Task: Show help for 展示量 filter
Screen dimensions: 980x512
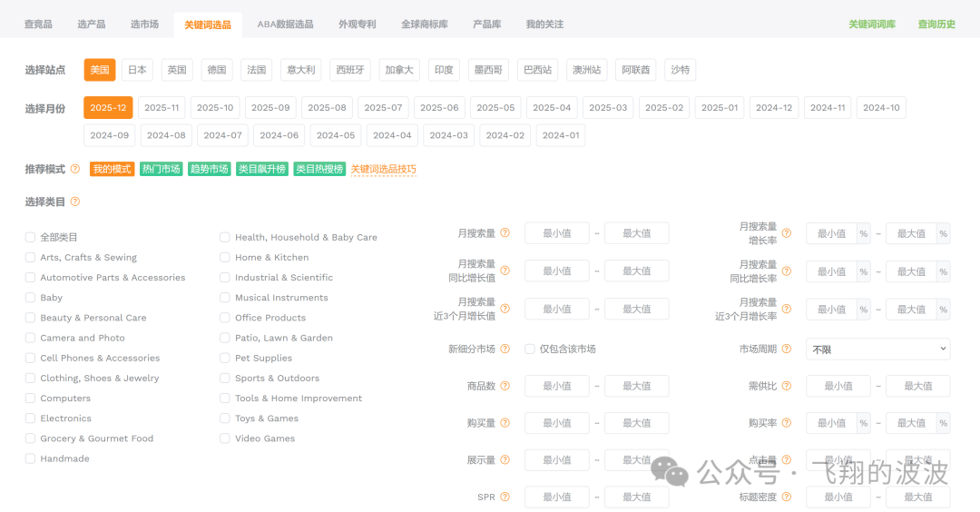Action: click(505, 459)
